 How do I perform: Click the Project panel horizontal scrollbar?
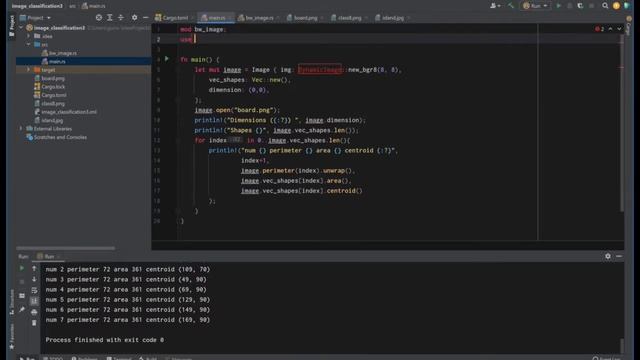[x=65, y=248]
